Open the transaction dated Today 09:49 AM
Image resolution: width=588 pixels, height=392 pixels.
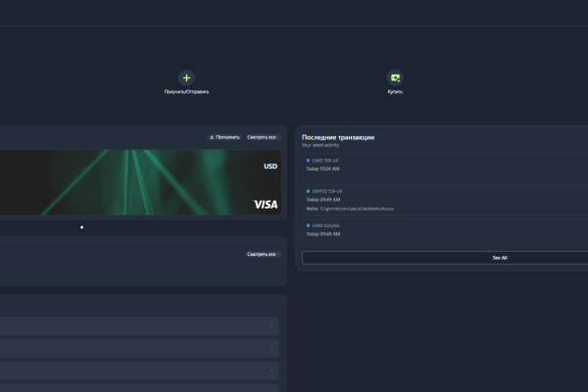445,200
